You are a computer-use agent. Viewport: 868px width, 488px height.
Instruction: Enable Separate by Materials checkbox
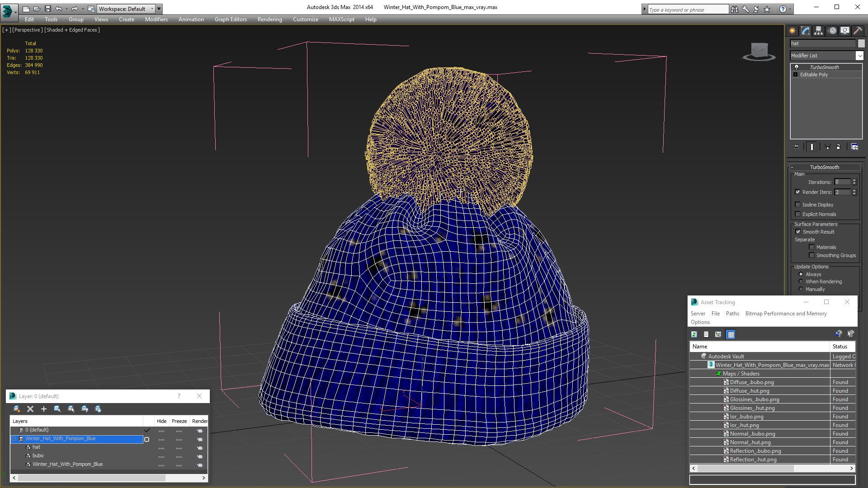pos(811,247)
